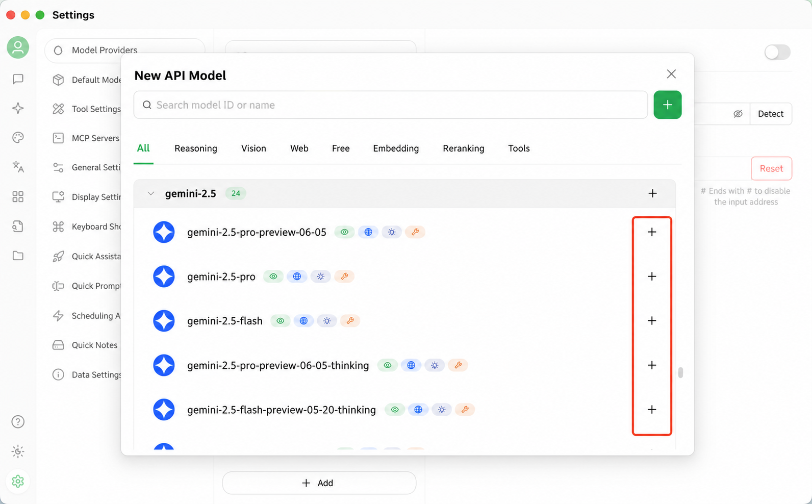Click the gemini-2.5-pro-preview-06-05-thinking model name
Screen dimensions: 812x504
tap(278, 365)
